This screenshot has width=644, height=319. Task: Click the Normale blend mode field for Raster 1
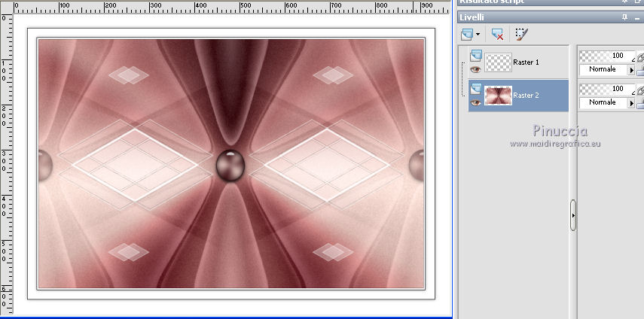604,70
